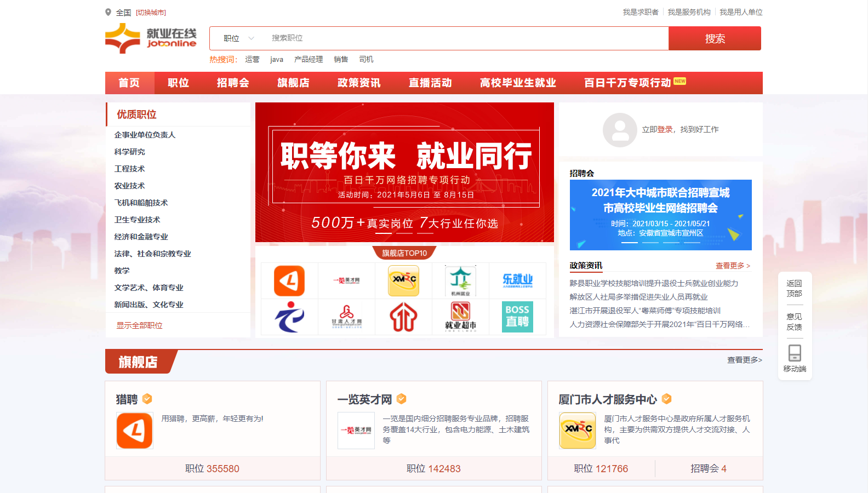Click orange 猎聘 logo in TOP10 grid
This screenshot has height=493, width=868.
(x=289, y=280)
